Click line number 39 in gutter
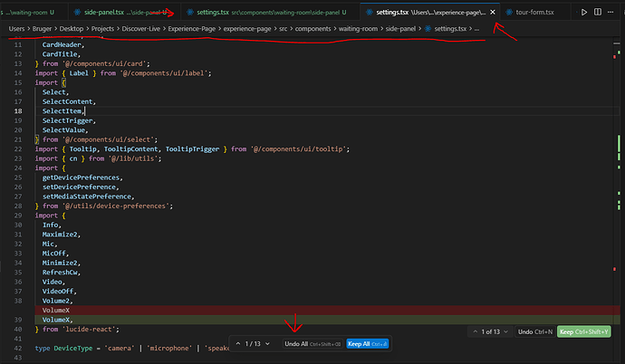 (18, 320)
